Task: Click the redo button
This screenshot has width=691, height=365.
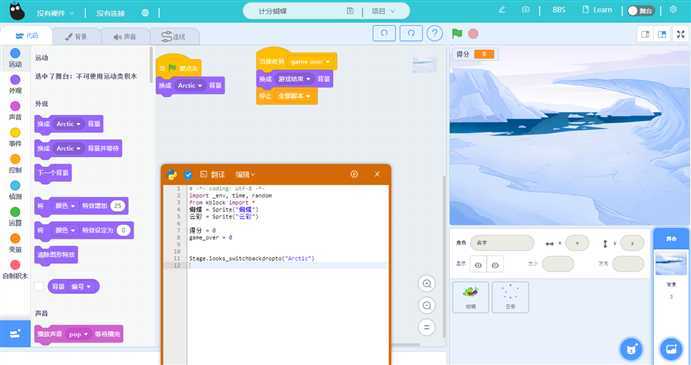Action: tap(411, 34)
